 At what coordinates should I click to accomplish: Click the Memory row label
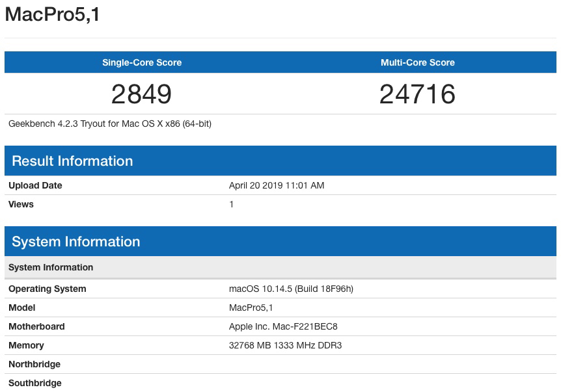(x=26, y=345)
